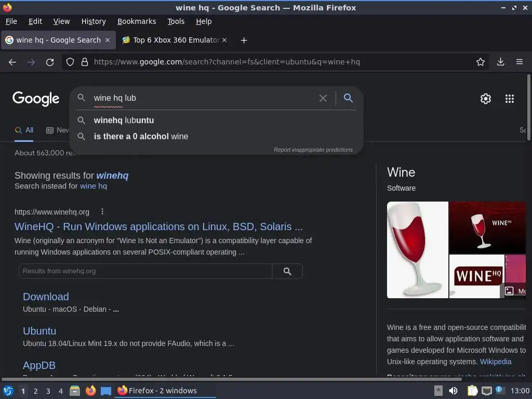
Task: Open the Help menu
Action: point(204,21)
